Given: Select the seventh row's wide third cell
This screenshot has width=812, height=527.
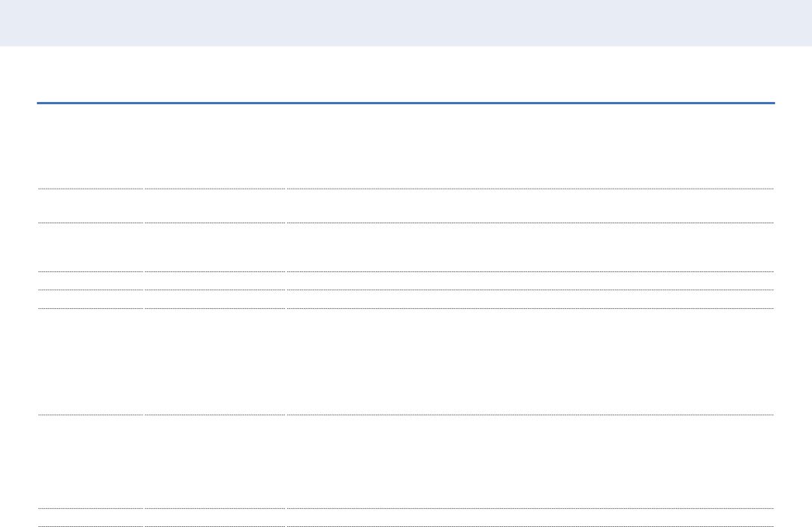Looking at the screenshot, I should point(530,462).
